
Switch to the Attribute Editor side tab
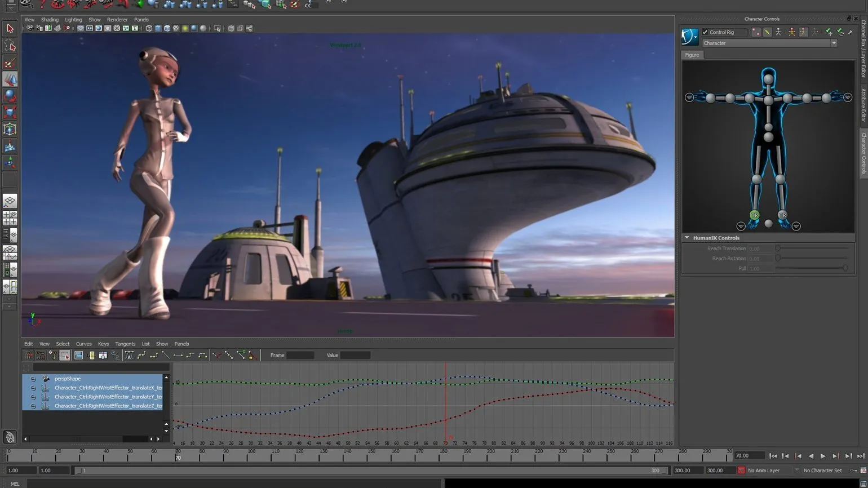863,104
